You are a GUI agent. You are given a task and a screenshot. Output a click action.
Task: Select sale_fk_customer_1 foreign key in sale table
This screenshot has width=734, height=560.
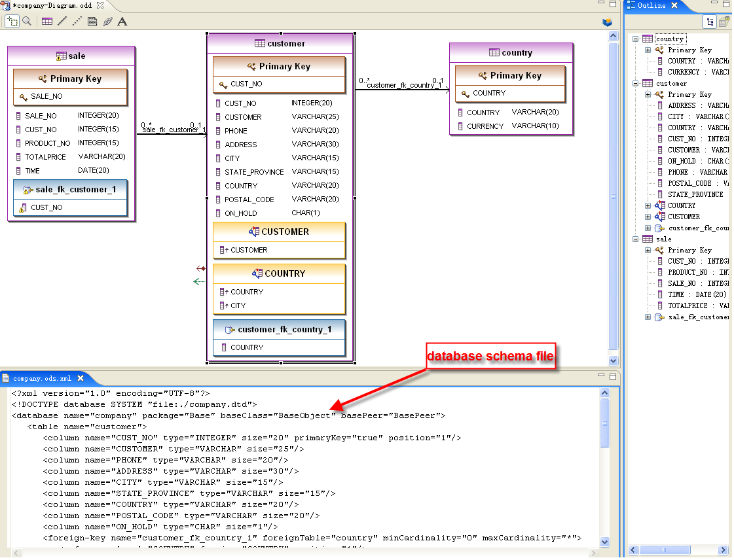coord(70,190)
